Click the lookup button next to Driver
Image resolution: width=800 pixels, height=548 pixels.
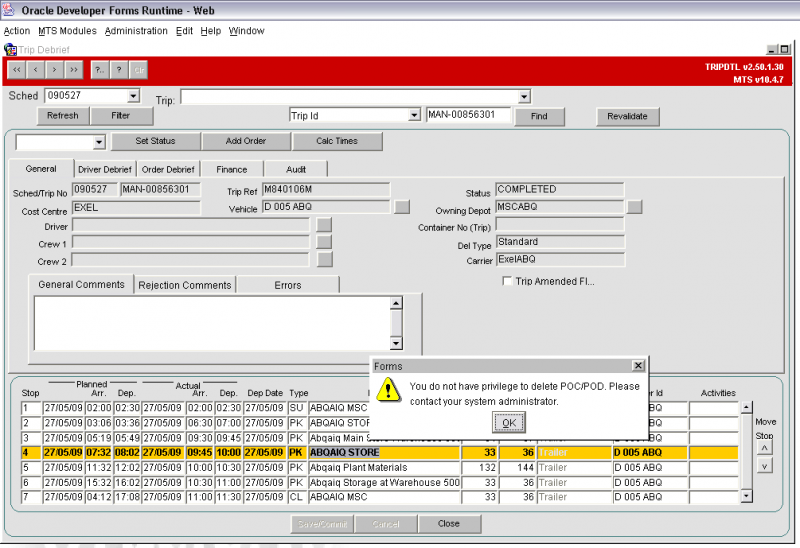pyautogui.click(x=324, y=225)
